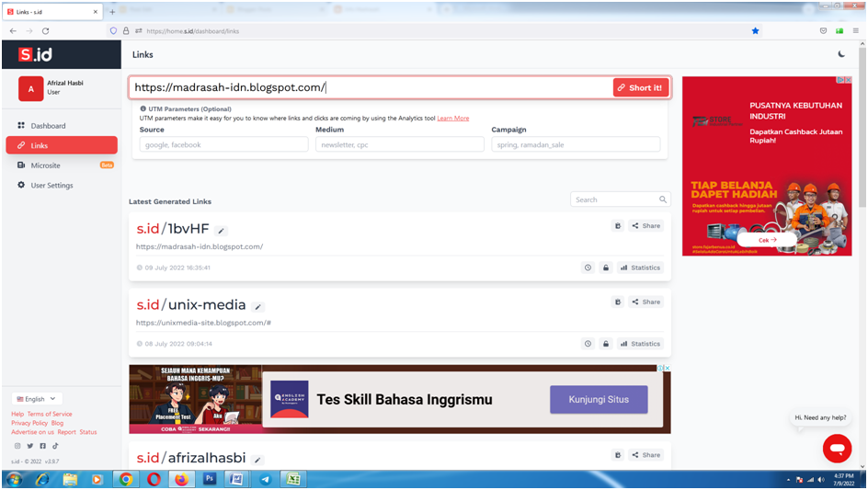Share the s.id/afrizalhasbi link
This screenshot has width=868, height=490.
coord(646,455)
